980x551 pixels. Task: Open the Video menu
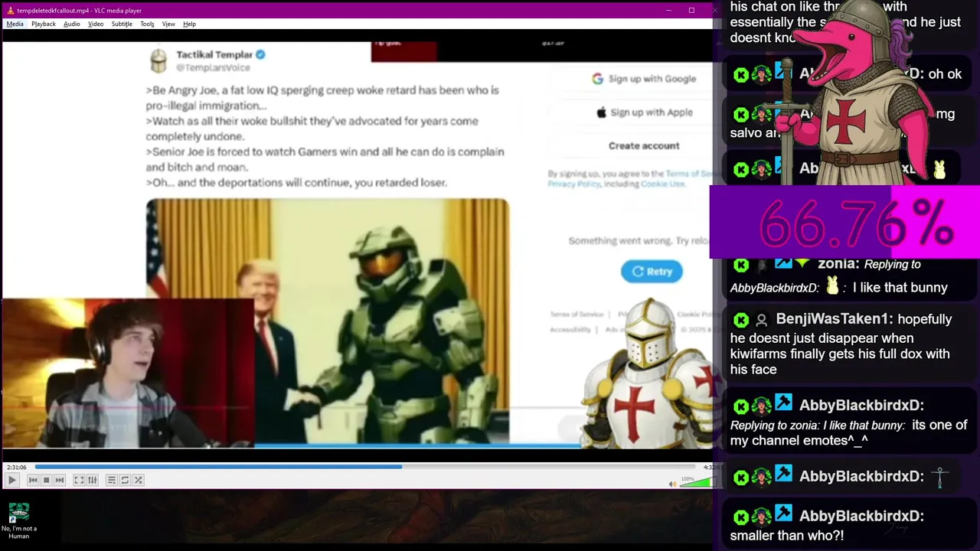[x=96, y=24]
